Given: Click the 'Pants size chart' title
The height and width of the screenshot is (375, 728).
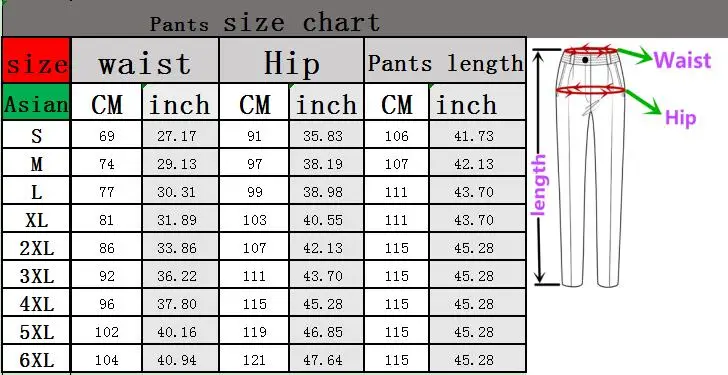Looking at the screenshot, I should point(265,22).
